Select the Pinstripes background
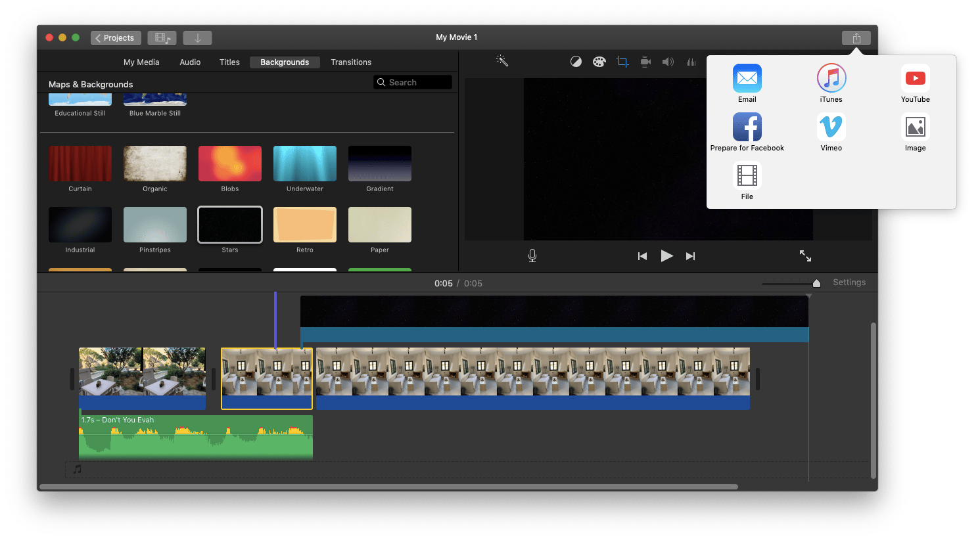980x540 pixels. (155, 225)
